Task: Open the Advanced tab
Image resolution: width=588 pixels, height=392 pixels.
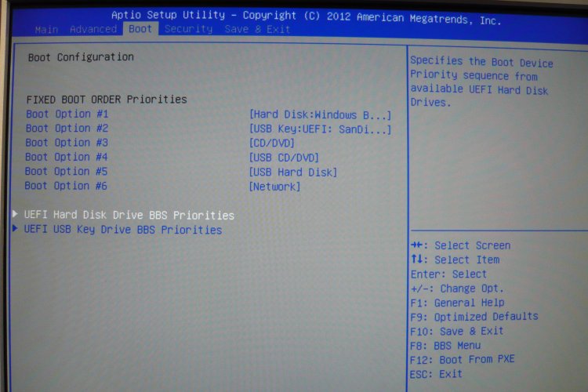Action: [93, 29]
